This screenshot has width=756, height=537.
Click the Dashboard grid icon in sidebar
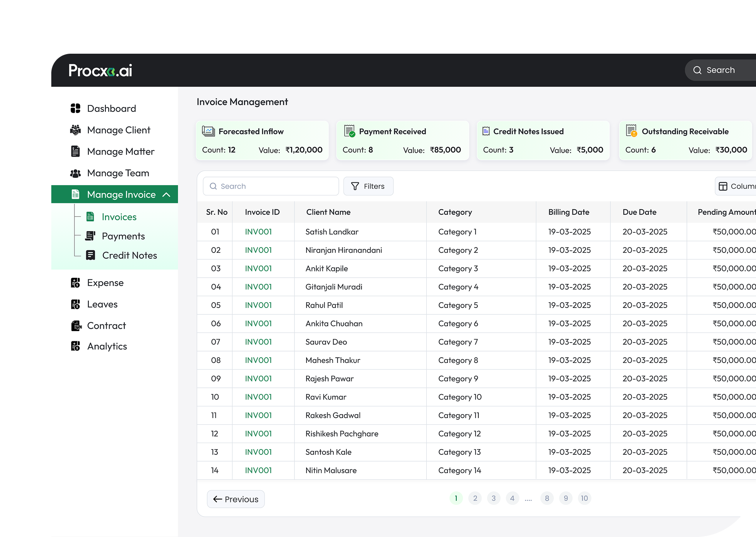(75, 108)
